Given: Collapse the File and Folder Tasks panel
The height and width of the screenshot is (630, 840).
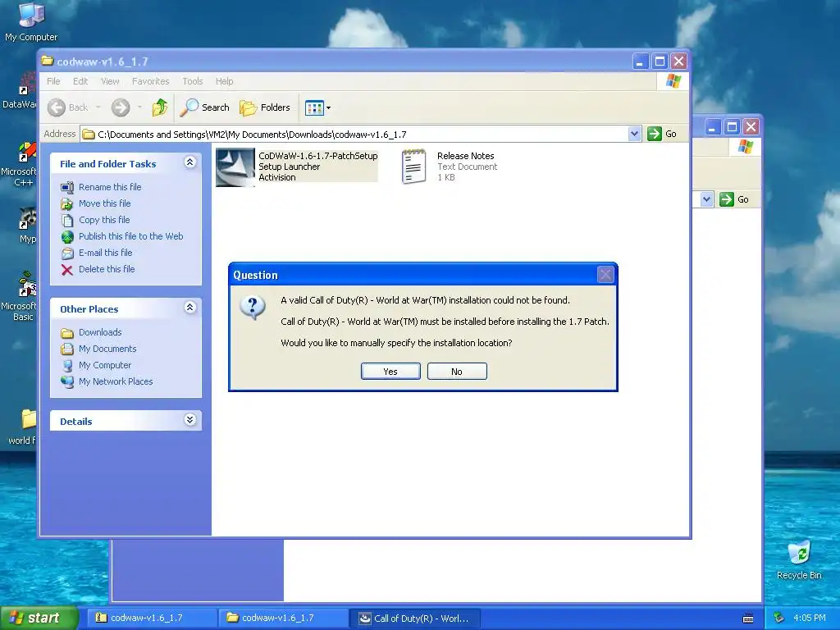Looking at the screenshot, I should click(189, 162).
